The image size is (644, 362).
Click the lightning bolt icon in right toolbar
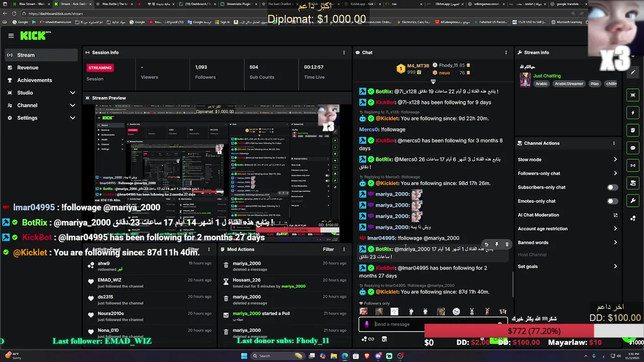(x=633, y=113)
